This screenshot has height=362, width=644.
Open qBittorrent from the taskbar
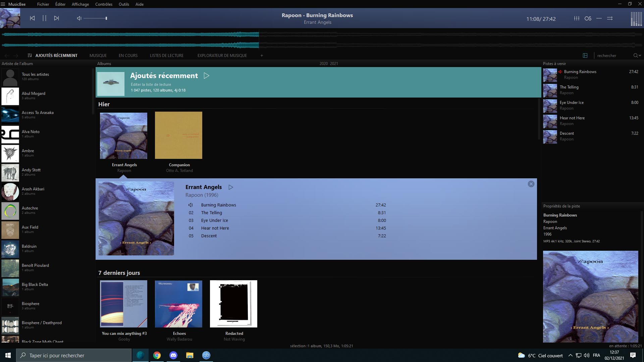point(206,355)
